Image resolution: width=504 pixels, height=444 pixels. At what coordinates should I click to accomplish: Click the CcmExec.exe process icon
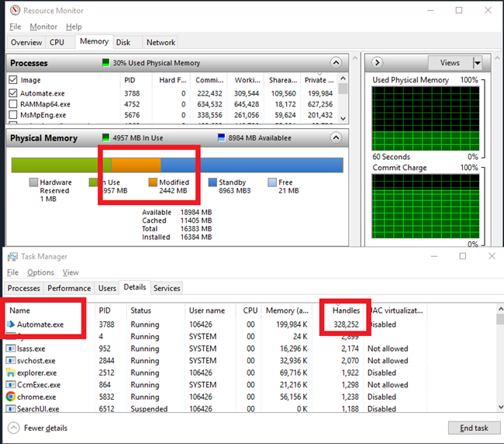tap(12, 385)
